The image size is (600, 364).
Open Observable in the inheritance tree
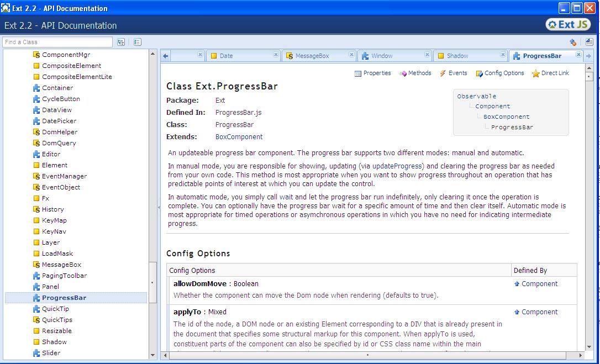(x=476, y=97)
